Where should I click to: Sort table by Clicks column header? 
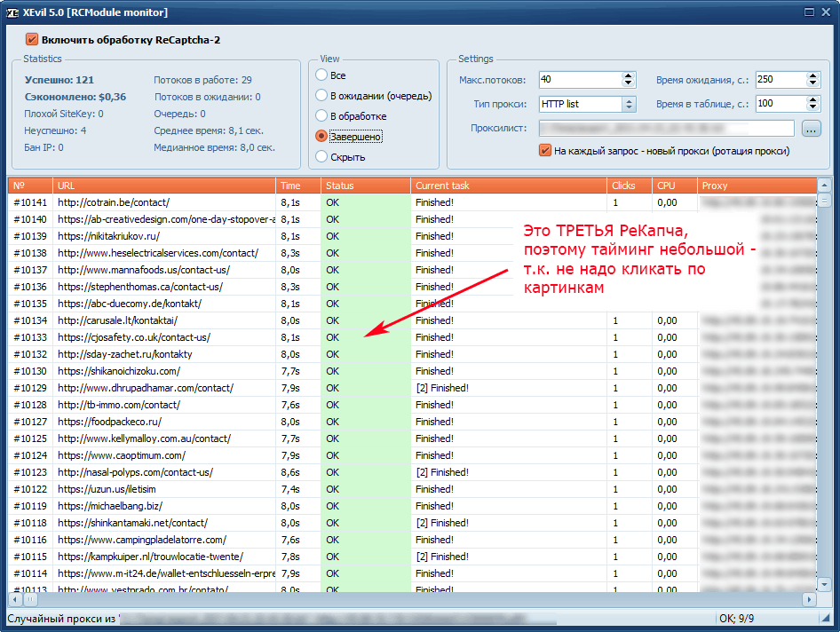(x=630, y=186)
